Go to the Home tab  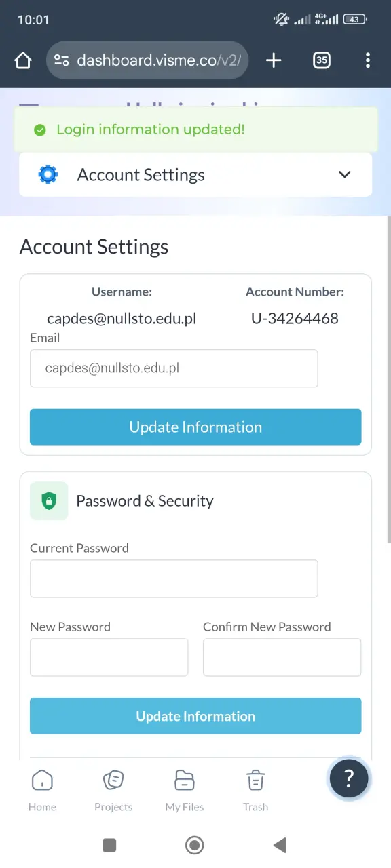pos(42,791)
